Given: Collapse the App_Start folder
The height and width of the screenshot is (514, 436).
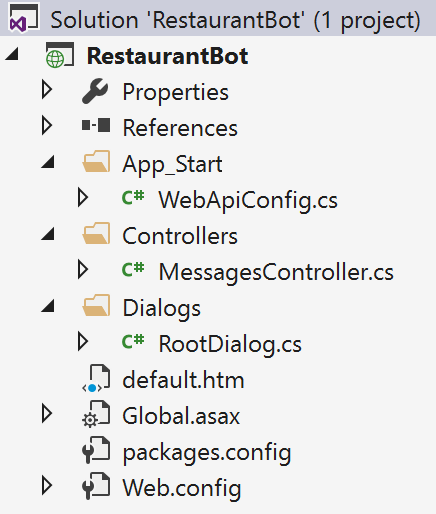Looking at the screenshot, I should tap(48, 162).
